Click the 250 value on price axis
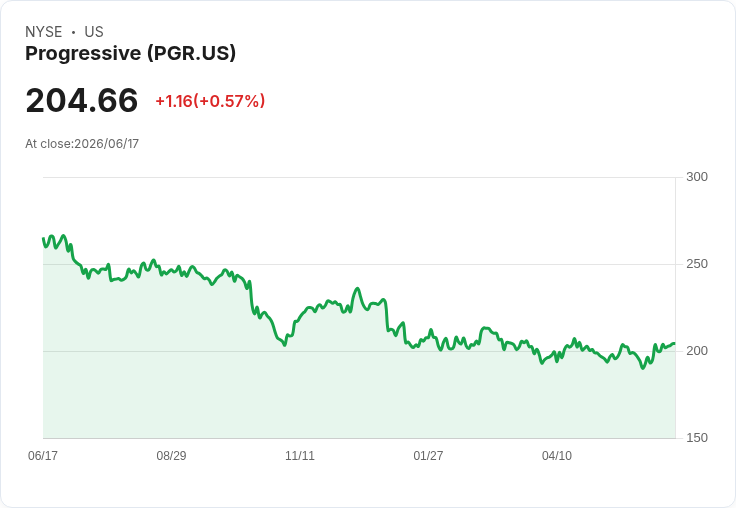This screenshot has width=736, height=508. point(697,264)
